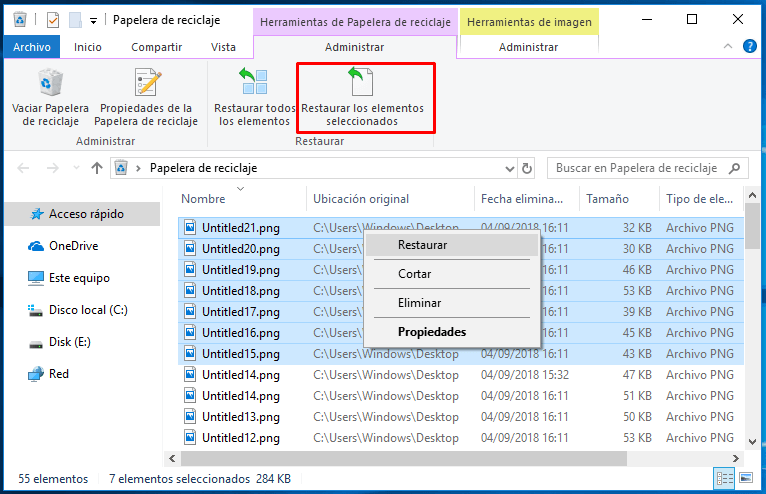
Task: Click Propiedades in the context menu
Action: pyautogui.click(x=431, y=331)
